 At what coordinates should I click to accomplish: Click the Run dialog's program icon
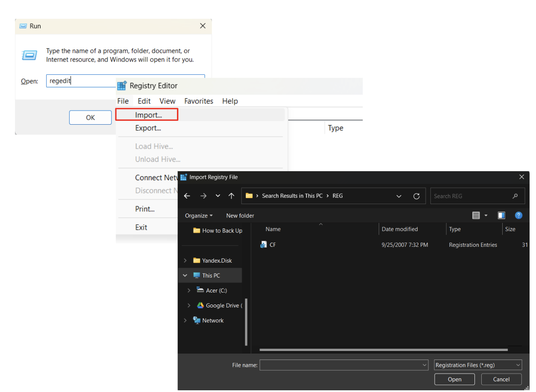tap(29, 55)
